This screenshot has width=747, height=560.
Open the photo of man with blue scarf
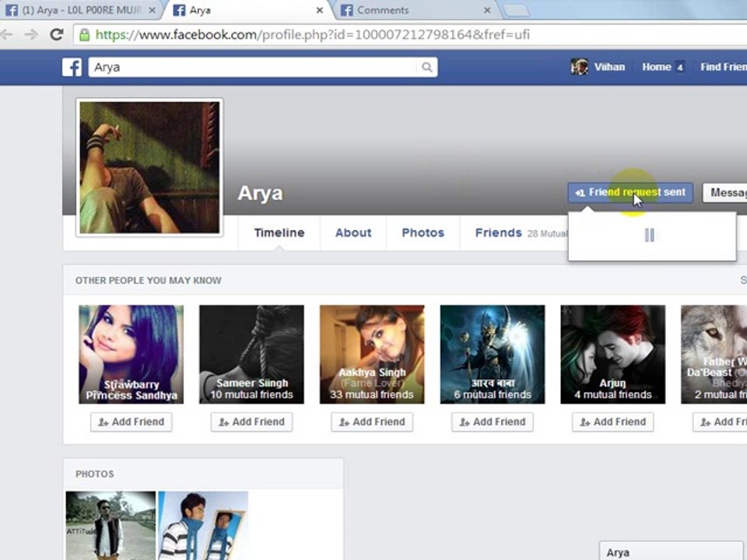[x=203, y=526]
